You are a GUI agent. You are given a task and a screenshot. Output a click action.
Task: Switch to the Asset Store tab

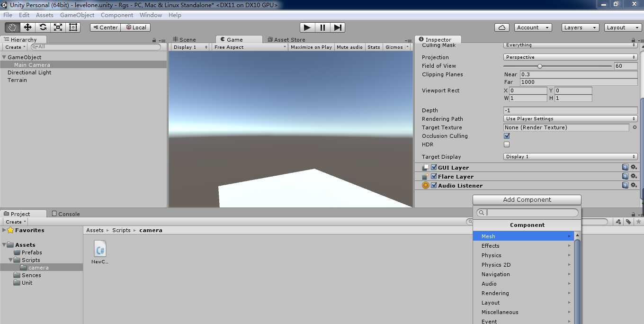[286, 40]
